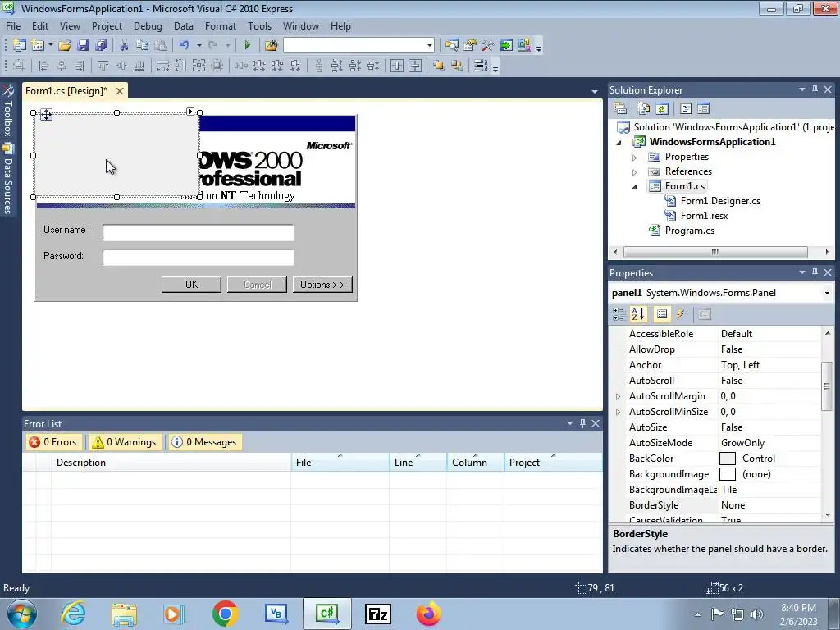This screenshot has width=840, height=630.
Task: Click the Cancel button on the form
Action: pos(257,285)
